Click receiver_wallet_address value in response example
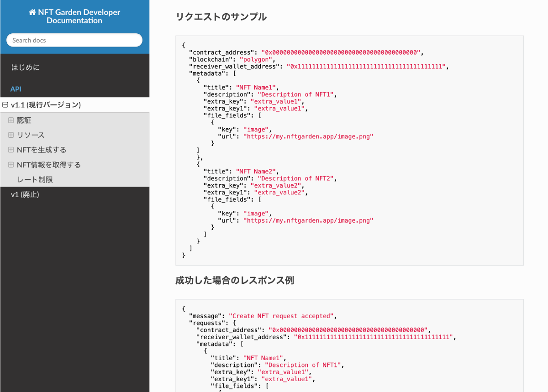Viewport: 548px width, 392px height. [374, 337]
